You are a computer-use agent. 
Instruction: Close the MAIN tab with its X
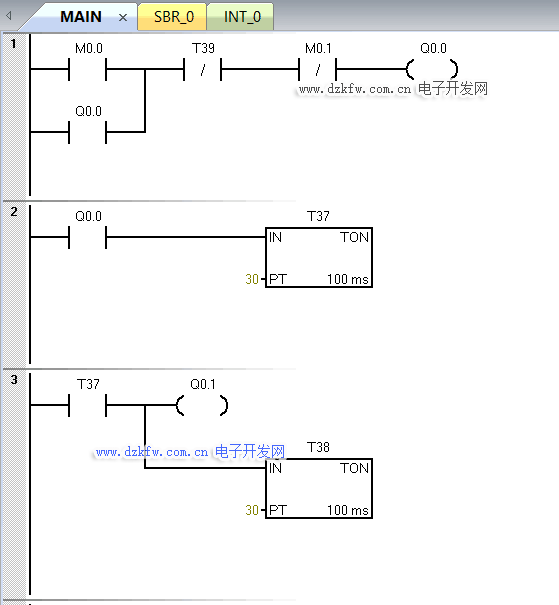click(x=123, y=18)
